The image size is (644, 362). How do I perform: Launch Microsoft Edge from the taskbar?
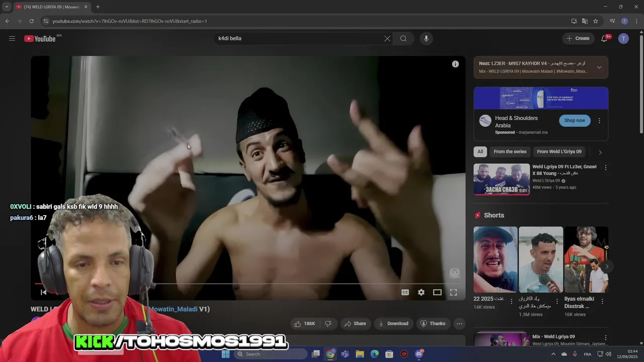click(x=374, y=354)
